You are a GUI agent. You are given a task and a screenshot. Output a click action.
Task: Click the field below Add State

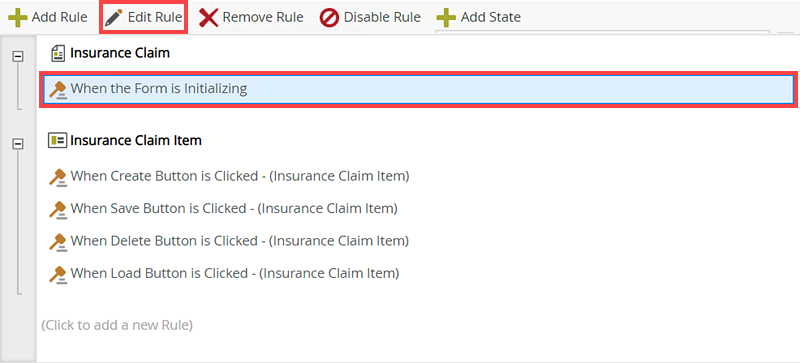[602, 33]
